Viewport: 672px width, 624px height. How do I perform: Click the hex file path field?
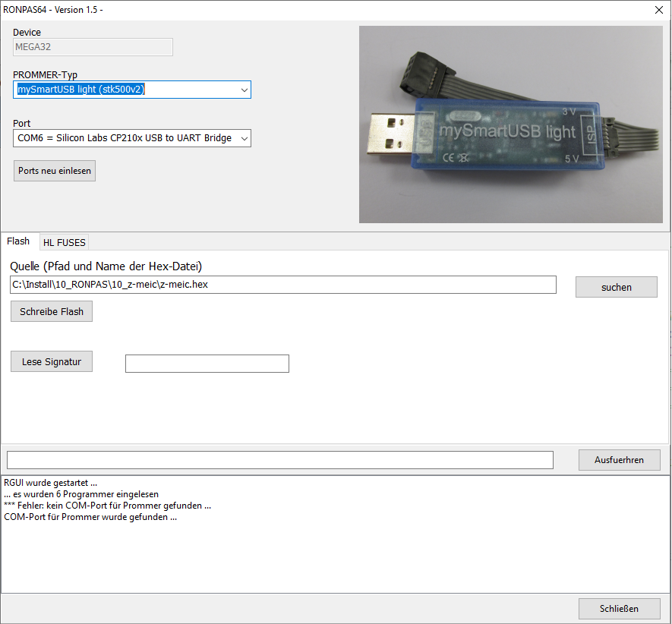click(283, 285)
